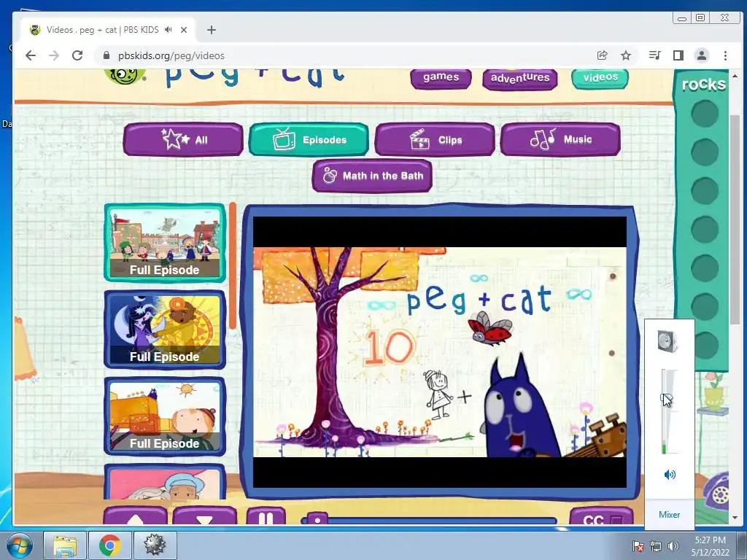This screenshot has width=747, height=560.
Task: Select the Clips filter
Action: (435, 139)
